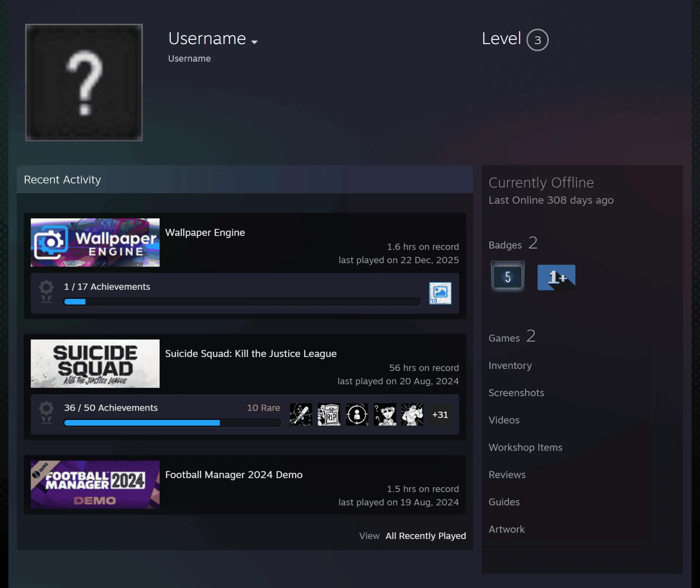Image resolution: width=700 pixels, height=588 pixels.
Task: Click 36 / 50 Achievements text
Action: click(x=111, y=408)
